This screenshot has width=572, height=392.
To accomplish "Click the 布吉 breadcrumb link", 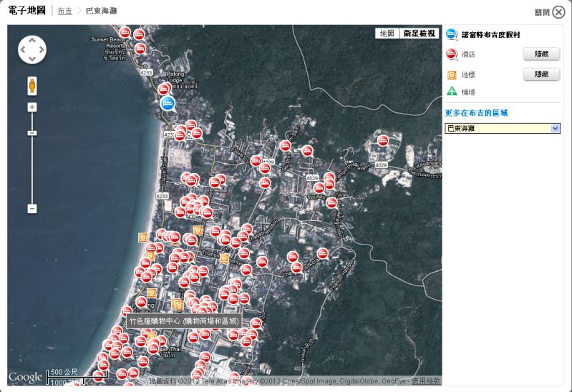I will tap(64, 11).
